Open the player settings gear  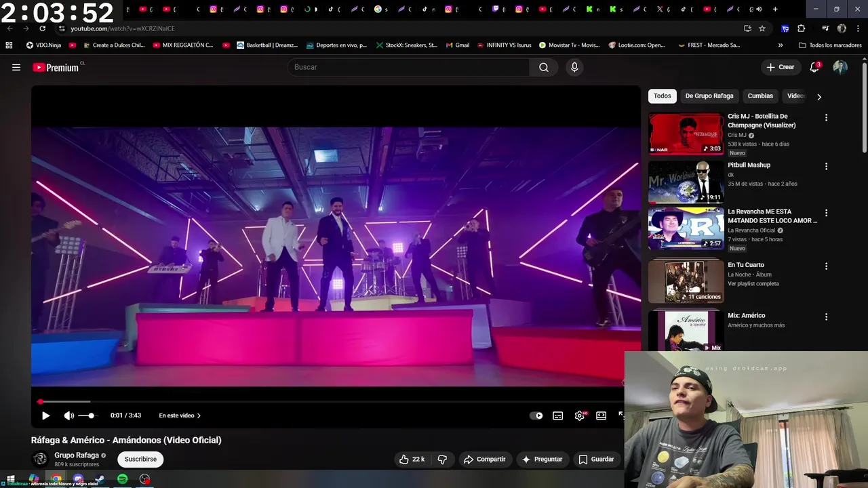coord(579,415)
